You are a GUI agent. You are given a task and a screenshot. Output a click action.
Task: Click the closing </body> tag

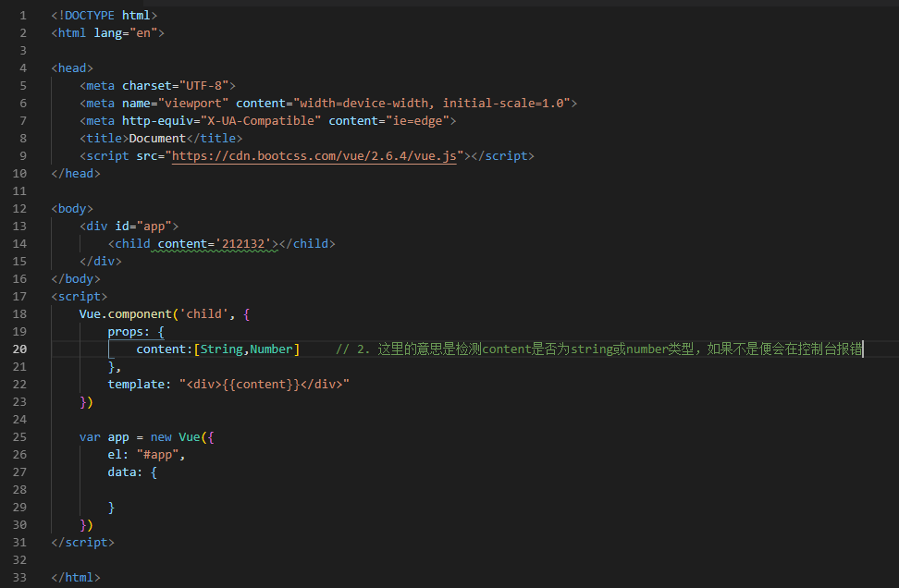pos(76,278)
